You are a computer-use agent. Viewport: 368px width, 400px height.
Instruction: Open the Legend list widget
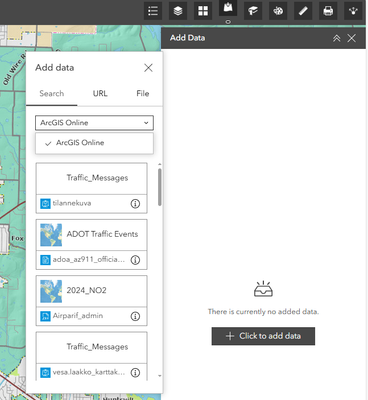pyautogui.click(x=153, y=11)
